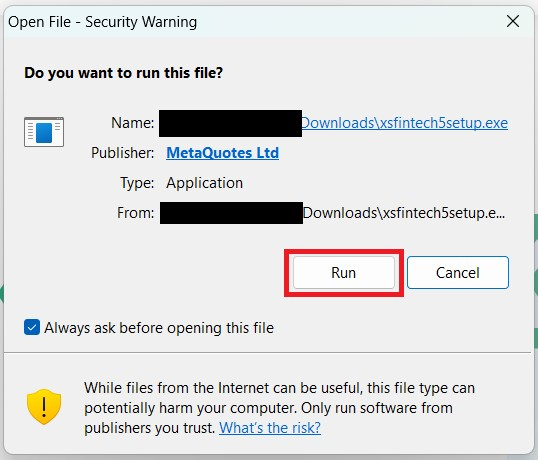Open the What's the risk? link
Screen dimensions: 538x460
pyautogui.click(x=270, y=428)
